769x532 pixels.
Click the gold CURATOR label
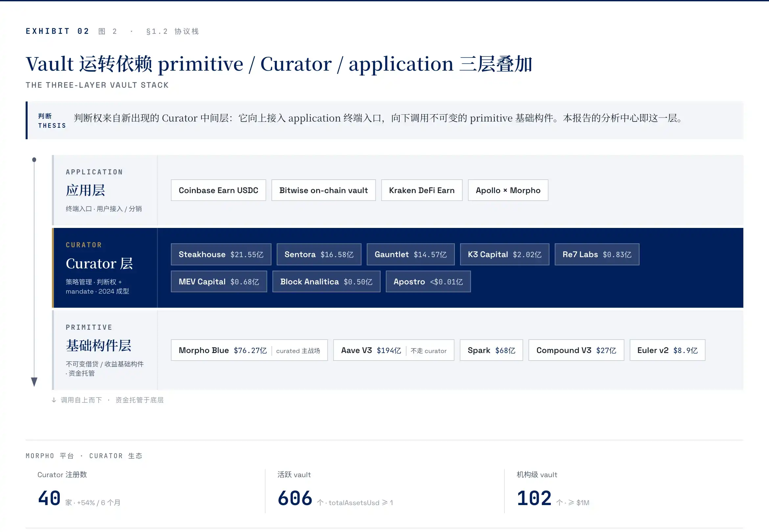coord(84,245)
